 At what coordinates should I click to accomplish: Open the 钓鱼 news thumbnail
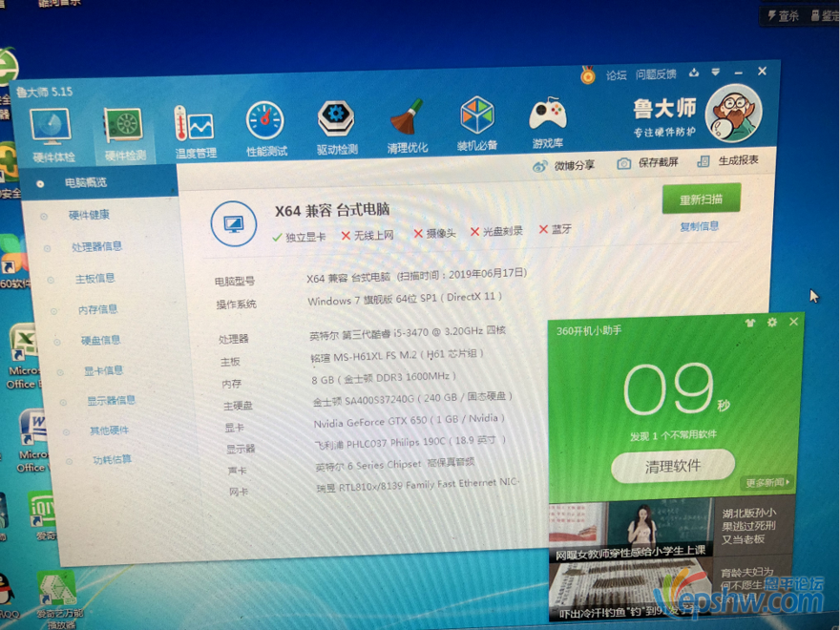pos(630,589)
